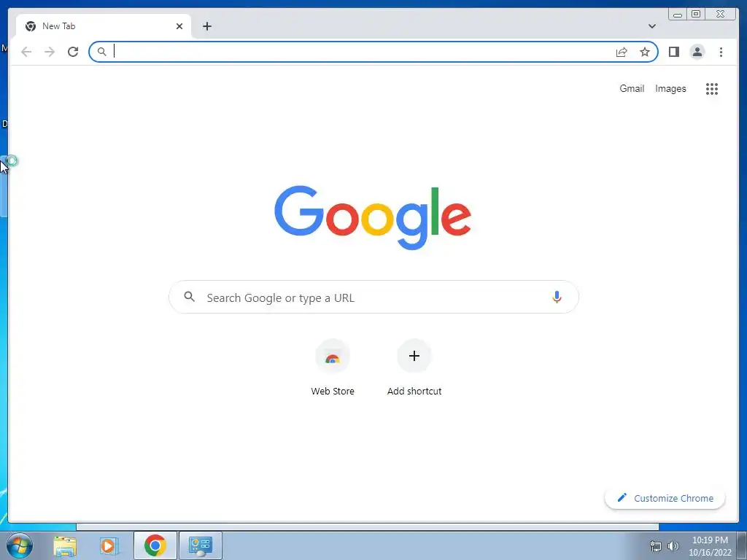Open the Chrome three-dot menu
Image resolution: width=747 pixels, height=560 pixels.
click(721, 52)
